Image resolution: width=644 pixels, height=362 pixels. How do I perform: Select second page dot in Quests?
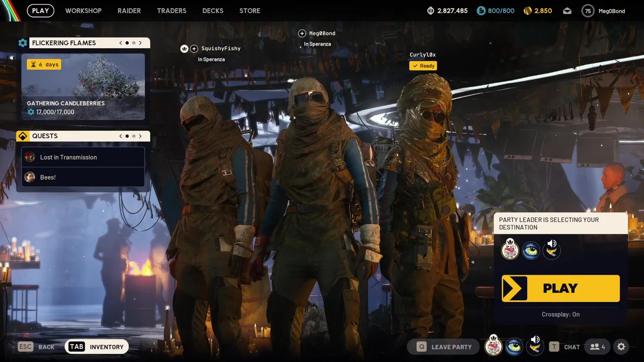pyautogui.click(x=134, y=136)
